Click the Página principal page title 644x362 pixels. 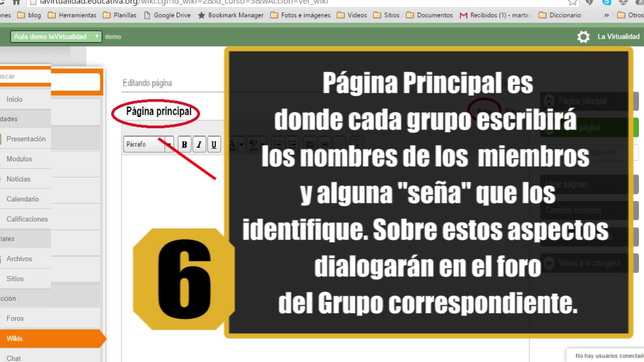coord(158,112)
